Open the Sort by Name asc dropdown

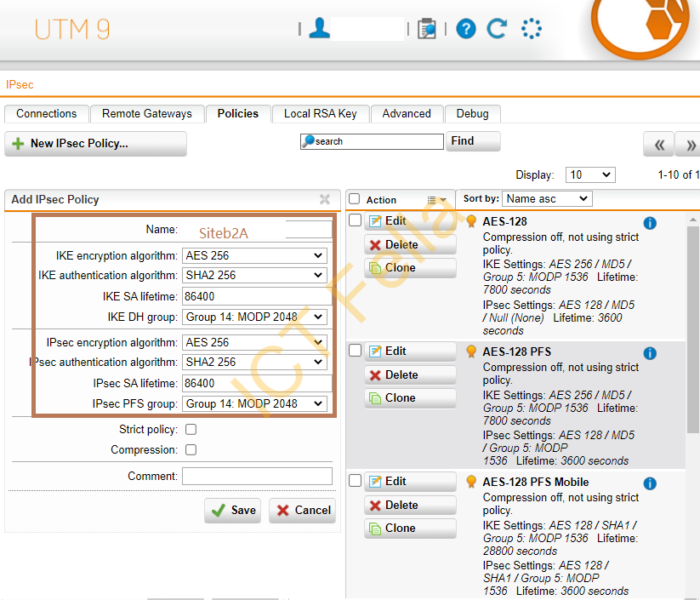[547, 199]
